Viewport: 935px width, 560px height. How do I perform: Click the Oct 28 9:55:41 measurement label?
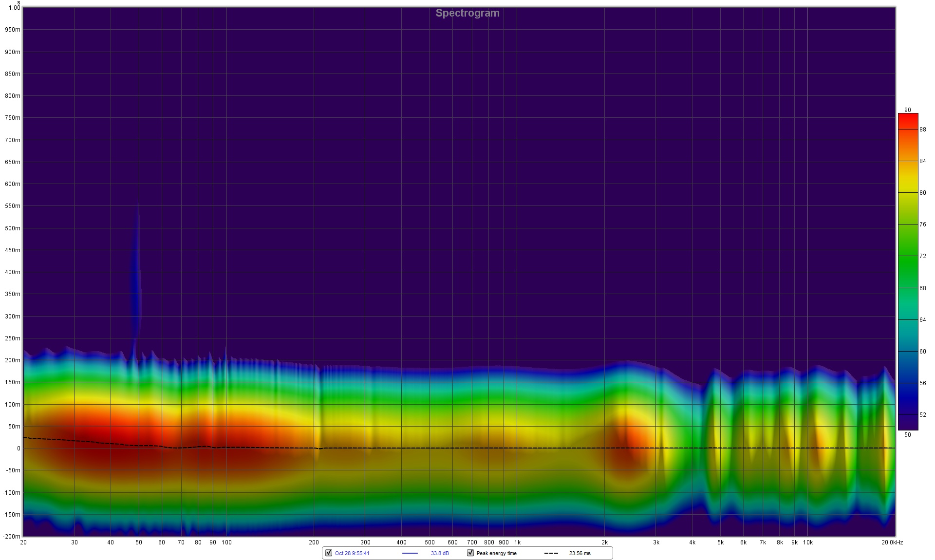click(x=352, y=553)
